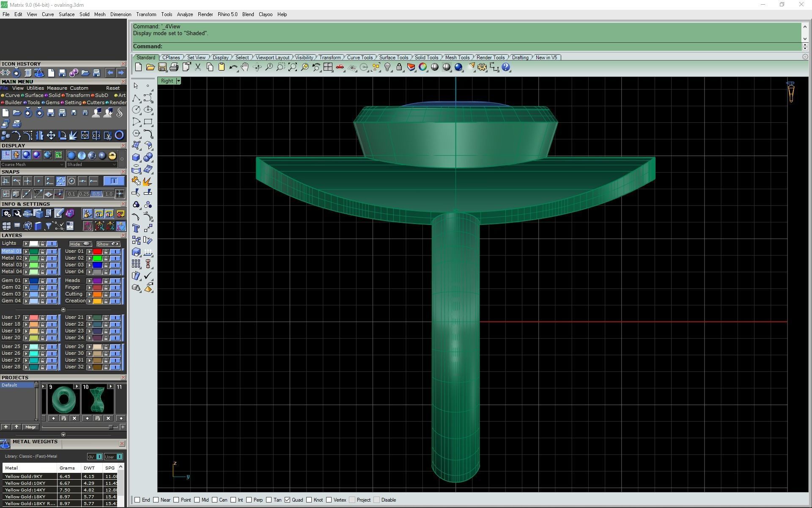Collapse Projects panel with lower round arrow

coord(63,435)
